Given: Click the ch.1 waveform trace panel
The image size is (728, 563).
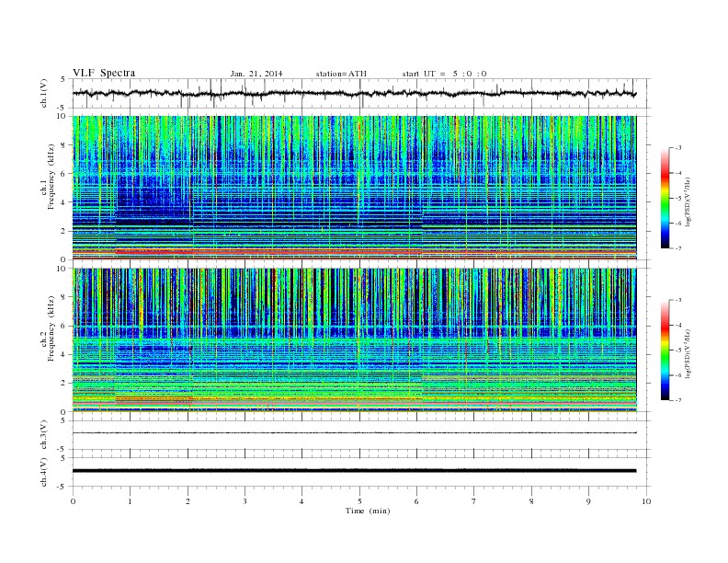Looking at the screenshot, I should click(361, 93).
